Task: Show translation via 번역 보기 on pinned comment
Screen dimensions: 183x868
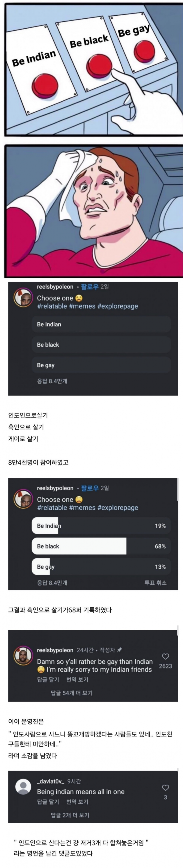Action: [77, 679]
